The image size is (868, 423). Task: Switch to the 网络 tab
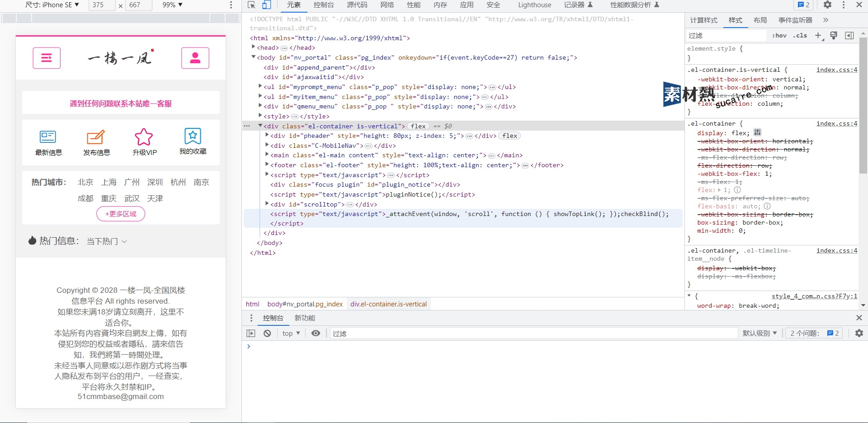click(387, 5)
